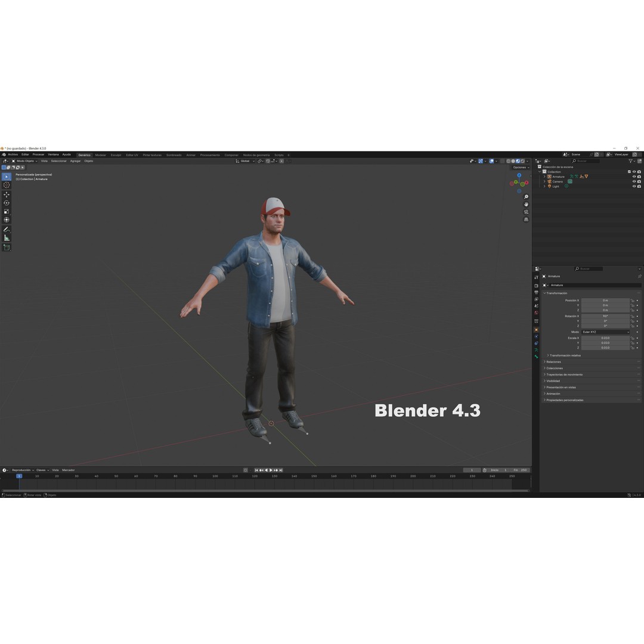This screenshot has width=644, height=644.
Task: Hide the Light in the outliner with its eye icon
Action: point(634,187)
